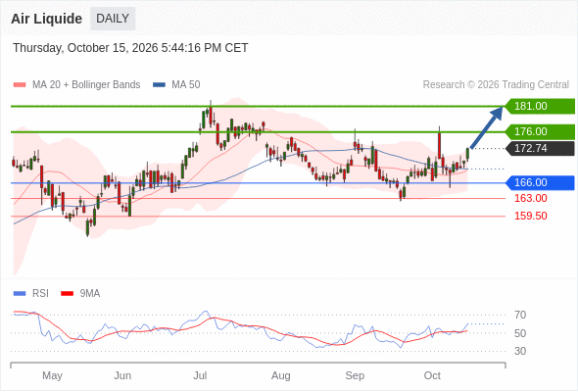Click the 9MA legend label
Image resolution: width=578 pixels, height=392 pixels.
[x=90, y=294]
